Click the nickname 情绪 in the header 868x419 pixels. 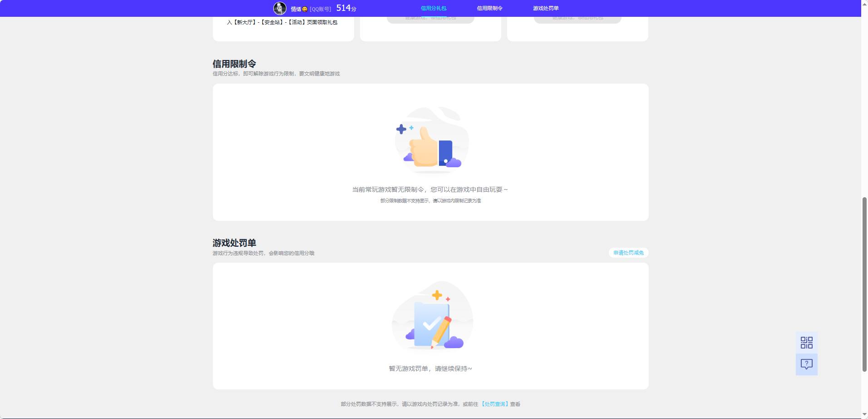click(x=295, y=8)
